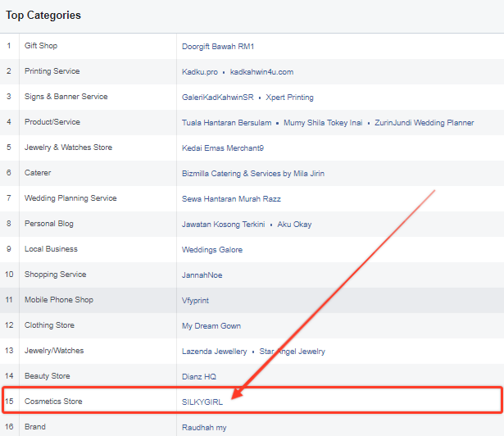Open the My Dream Gown link
Viewport: 504px width, 436px height.
click(211, 325)
